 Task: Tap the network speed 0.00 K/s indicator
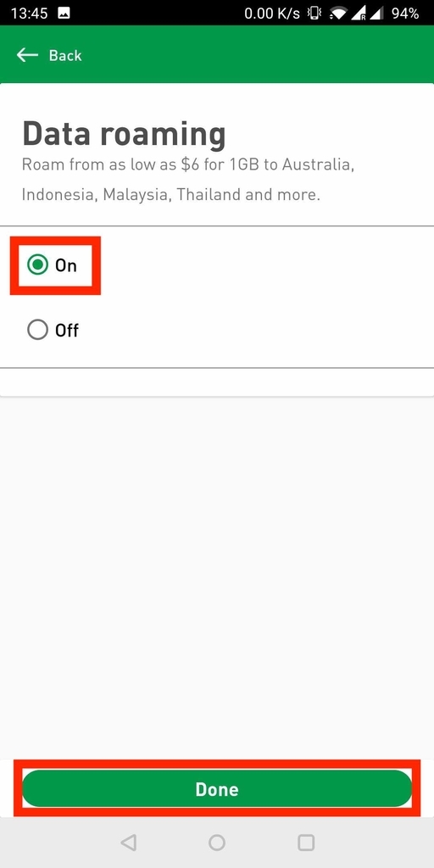274,13
